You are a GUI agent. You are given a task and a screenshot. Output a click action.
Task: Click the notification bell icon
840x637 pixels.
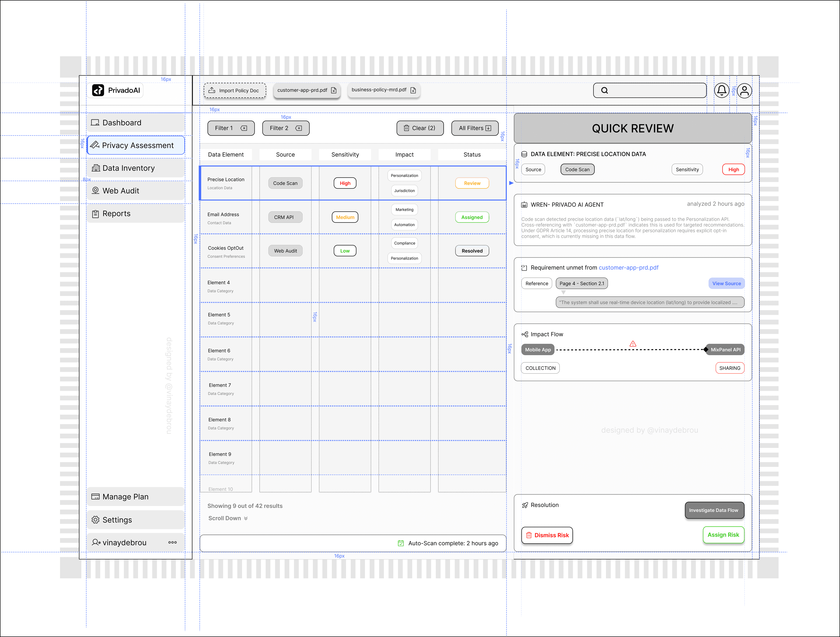pos(721,90)
